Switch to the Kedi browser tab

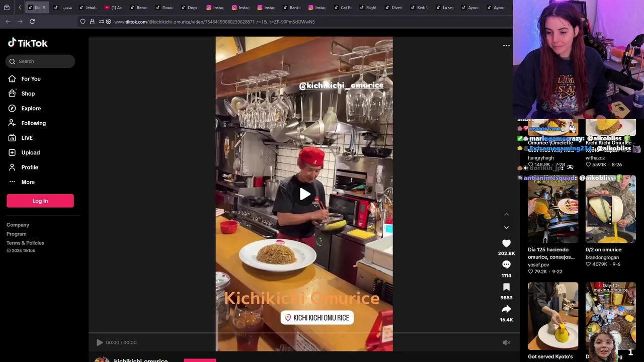419,8
